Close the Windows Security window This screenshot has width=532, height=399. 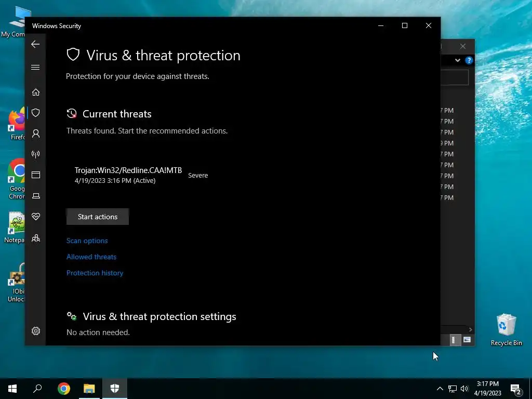tap(429, 25)
